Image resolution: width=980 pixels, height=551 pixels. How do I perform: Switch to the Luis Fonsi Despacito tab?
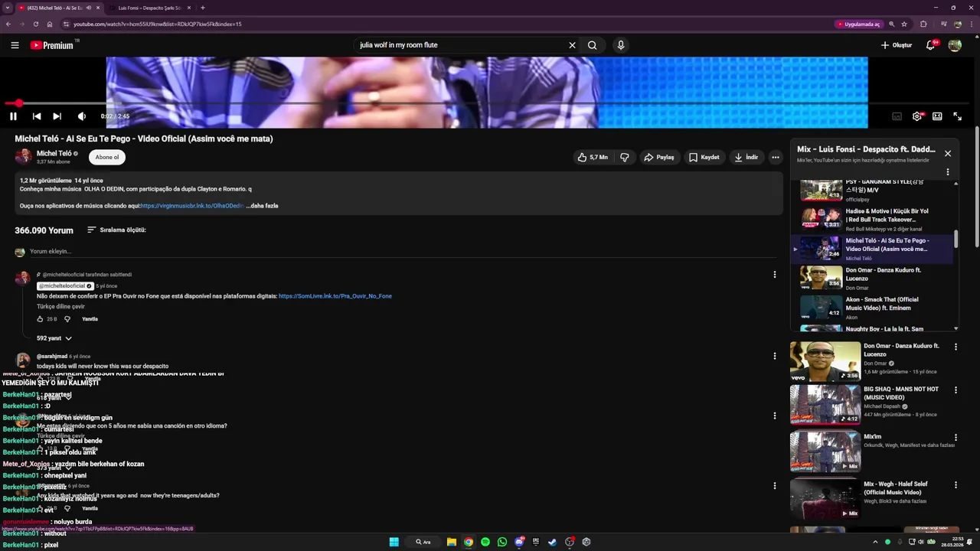149,8
